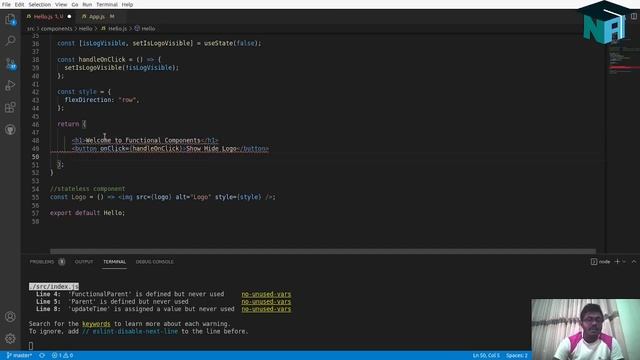Open the Go menu

coord(75,4)
